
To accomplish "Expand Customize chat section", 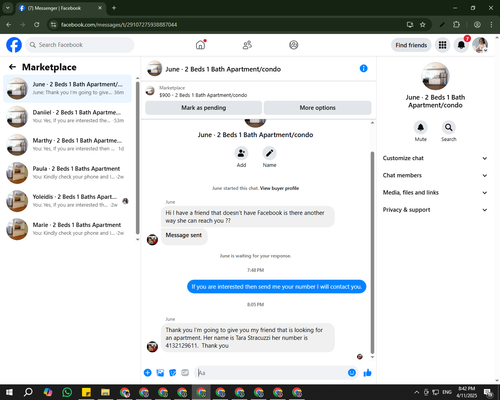I will [435, 158].
